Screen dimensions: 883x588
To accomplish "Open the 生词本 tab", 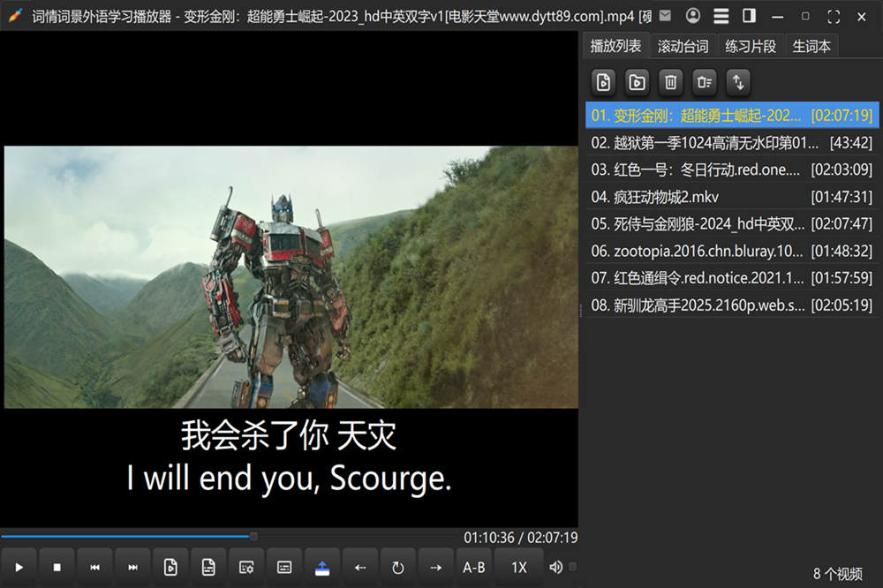I will point(811,46).
